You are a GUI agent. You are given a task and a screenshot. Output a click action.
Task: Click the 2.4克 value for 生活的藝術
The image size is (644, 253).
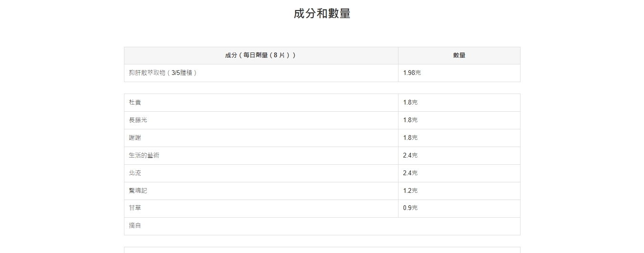[x=410, y=156]
